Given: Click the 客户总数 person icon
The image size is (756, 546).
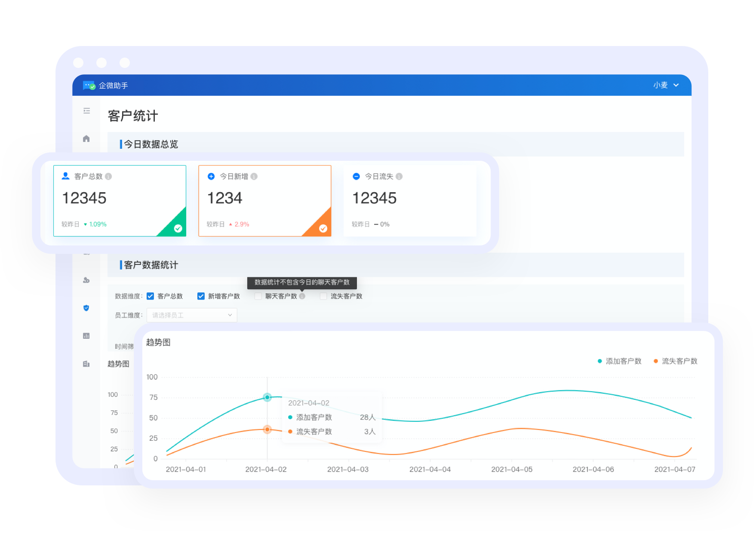Looking at the screenshot, I should [x=66, y=176].
